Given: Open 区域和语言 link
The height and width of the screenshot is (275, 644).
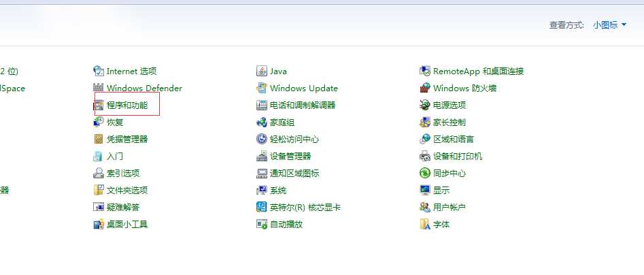Looking at the screenshot, I should tap(454, 139).
